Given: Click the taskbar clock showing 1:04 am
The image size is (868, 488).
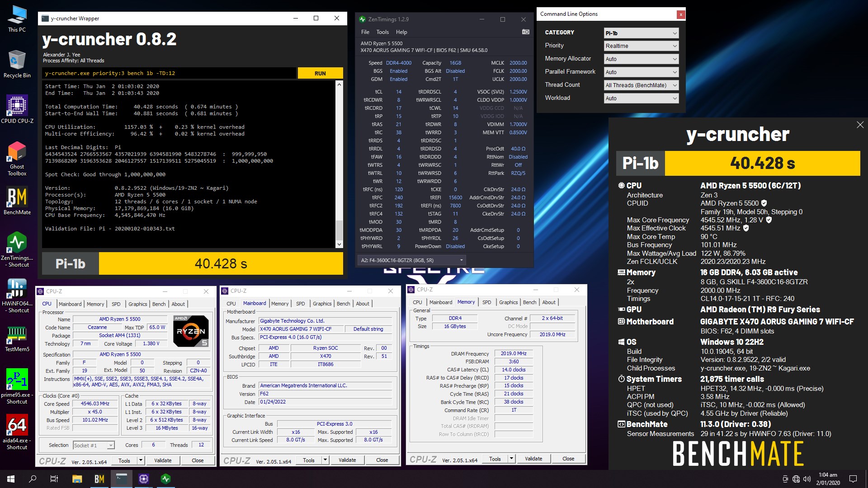Looking at the screenshot, I should (828, 479).
